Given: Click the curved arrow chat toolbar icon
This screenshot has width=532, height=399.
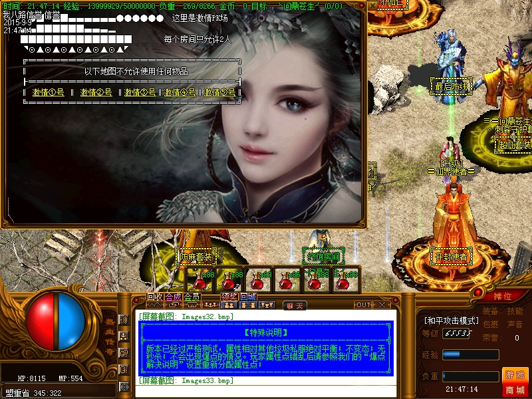Looking at the screenshot, I should [x=173, y=305].
